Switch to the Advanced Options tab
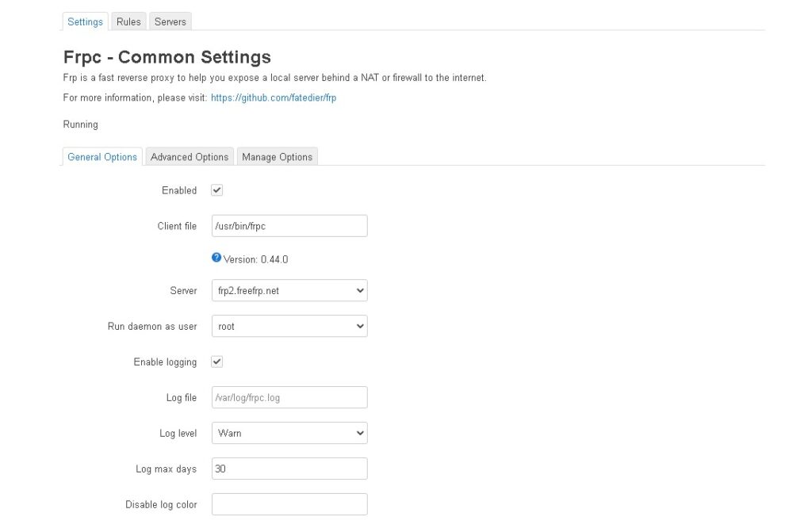Image resolution: width=812 pixels, height=528 pixels. click(190, 157)
